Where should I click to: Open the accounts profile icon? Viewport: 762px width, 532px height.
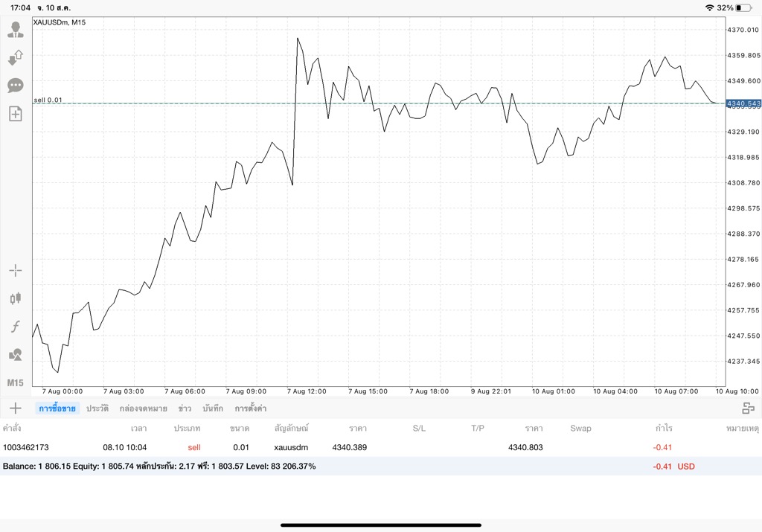16,30
